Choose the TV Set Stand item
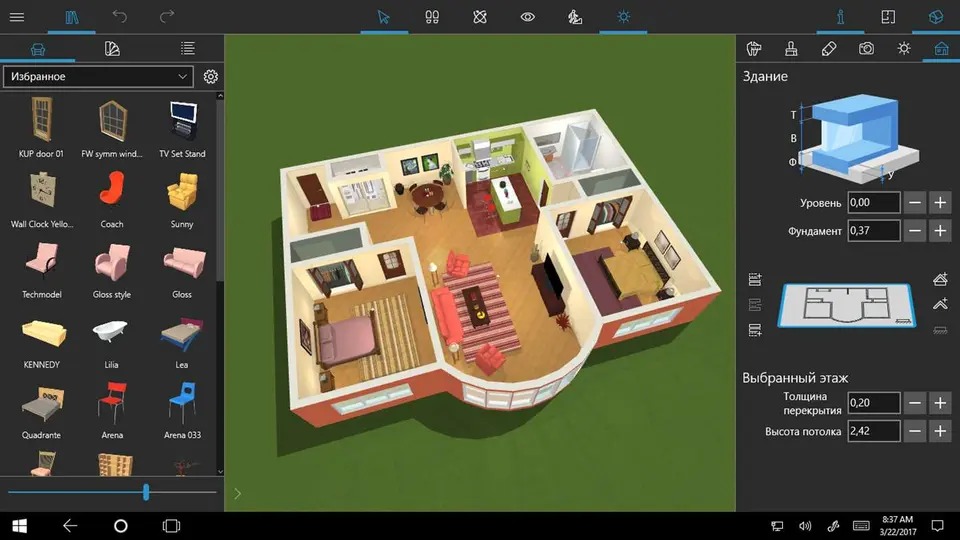 182,129
